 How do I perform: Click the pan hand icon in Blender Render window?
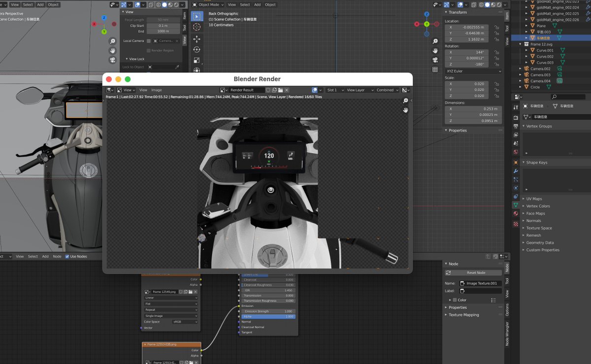point(405,110)
